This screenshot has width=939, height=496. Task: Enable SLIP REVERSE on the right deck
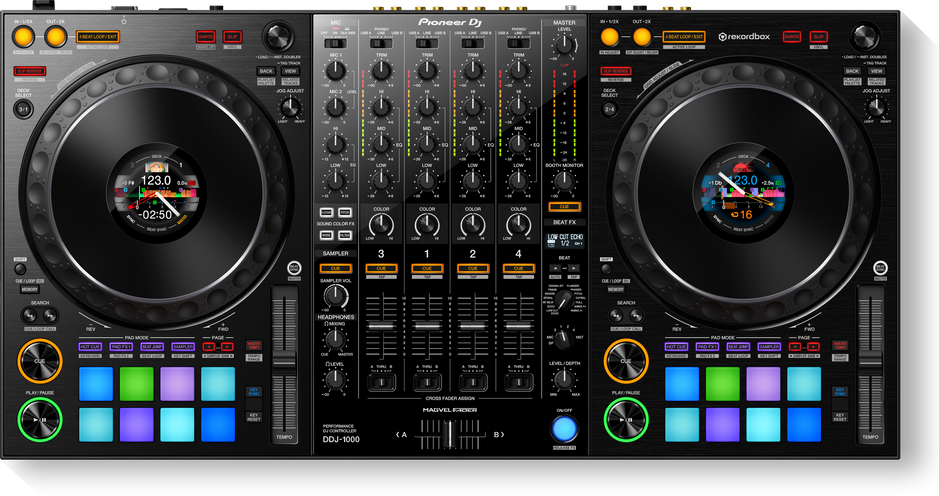[616, 71]
